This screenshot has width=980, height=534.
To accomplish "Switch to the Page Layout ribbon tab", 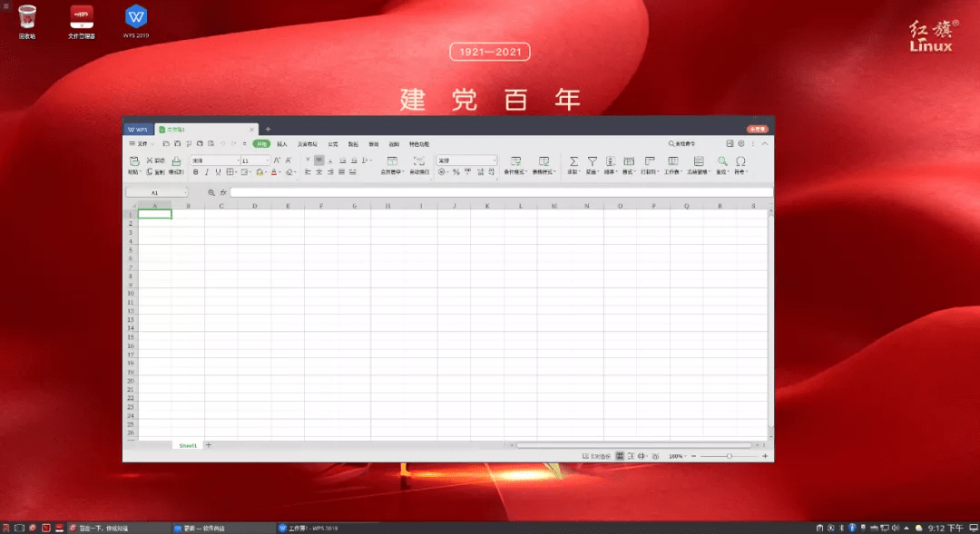I will (308, 143).
